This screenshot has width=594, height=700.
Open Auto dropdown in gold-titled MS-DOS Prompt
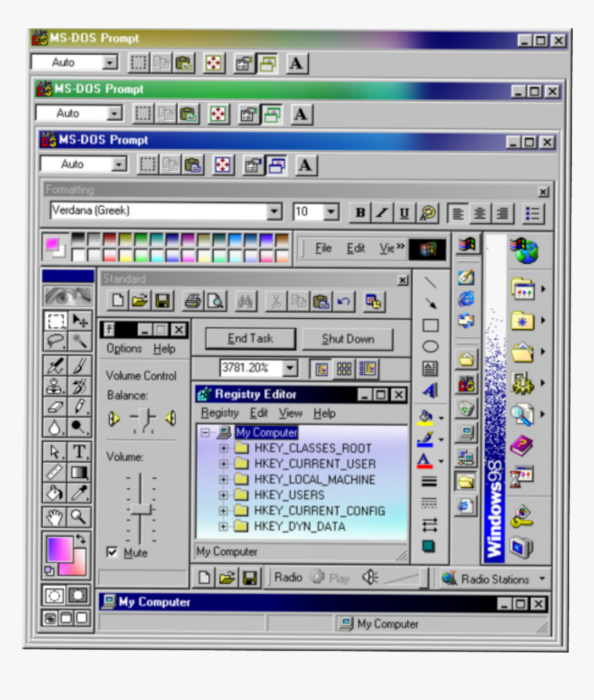pos(110,63)
